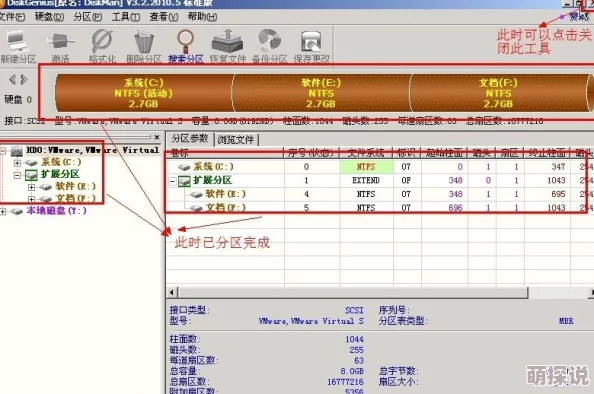This screenshot has height=394, width=594.
Task: Click the Activate (激活) toolbar icon
Action: (60, 47)
